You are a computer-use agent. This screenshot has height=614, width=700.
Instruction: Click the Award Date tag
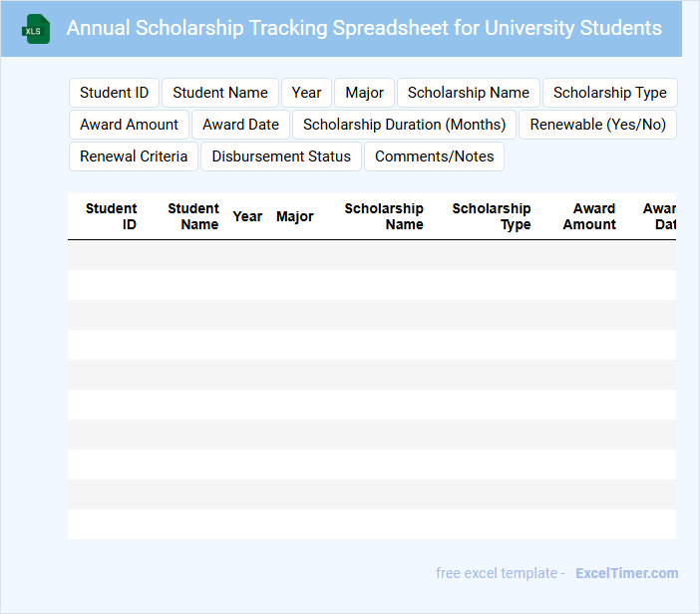tap(240, 125)
